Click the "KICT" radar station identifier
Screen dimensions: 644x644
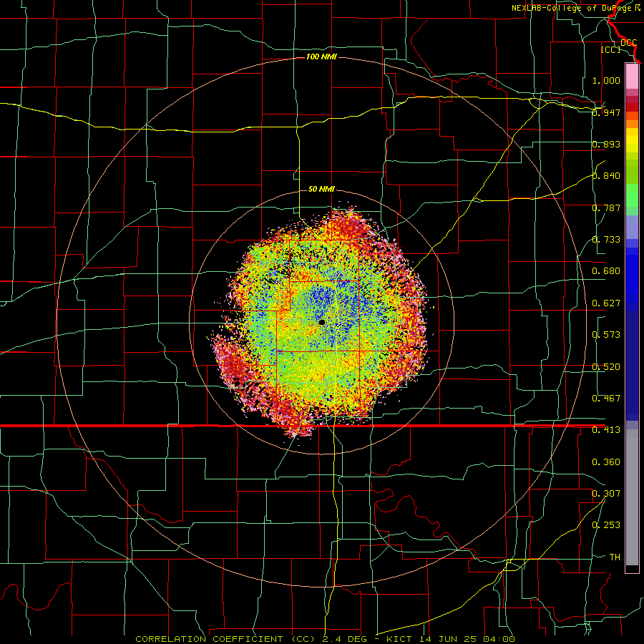399,639
